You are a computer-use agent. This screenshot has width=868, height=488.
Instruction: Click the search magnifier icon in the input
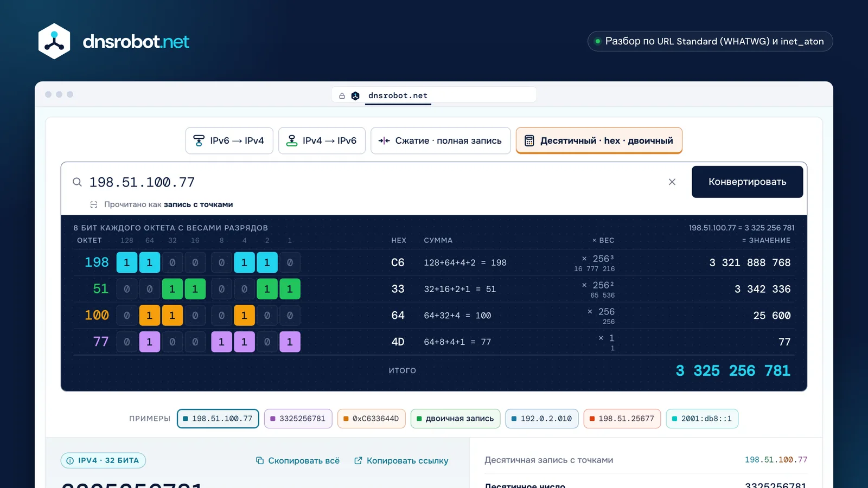coord(78,182)
